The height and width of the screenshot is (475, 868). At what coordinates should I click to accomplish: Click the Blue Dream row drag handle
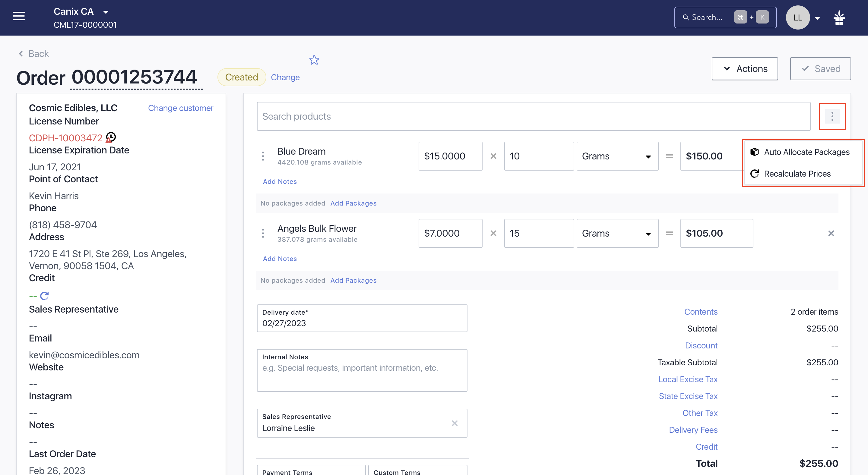(x=263, y=156)
